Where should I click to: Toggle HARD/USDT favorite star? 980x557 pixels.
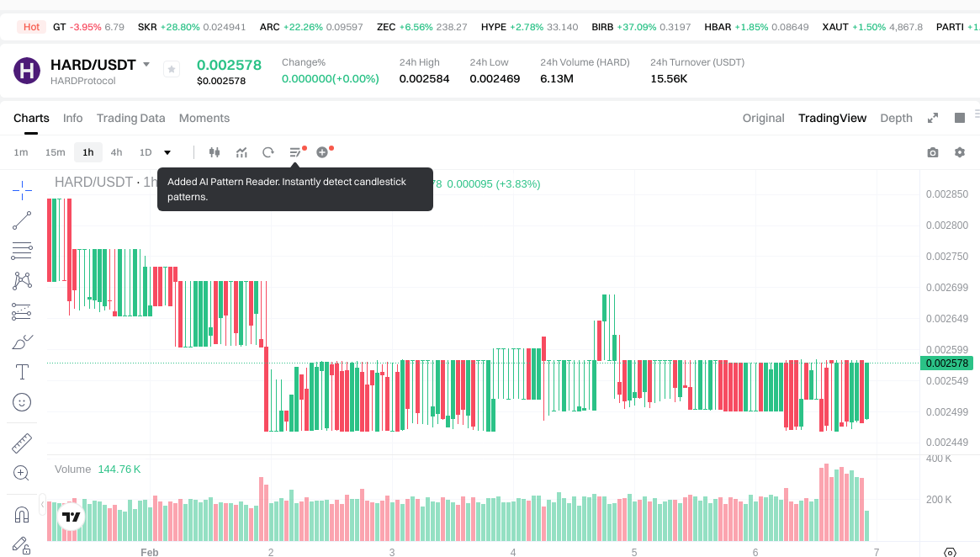click(x=171, y=70)
